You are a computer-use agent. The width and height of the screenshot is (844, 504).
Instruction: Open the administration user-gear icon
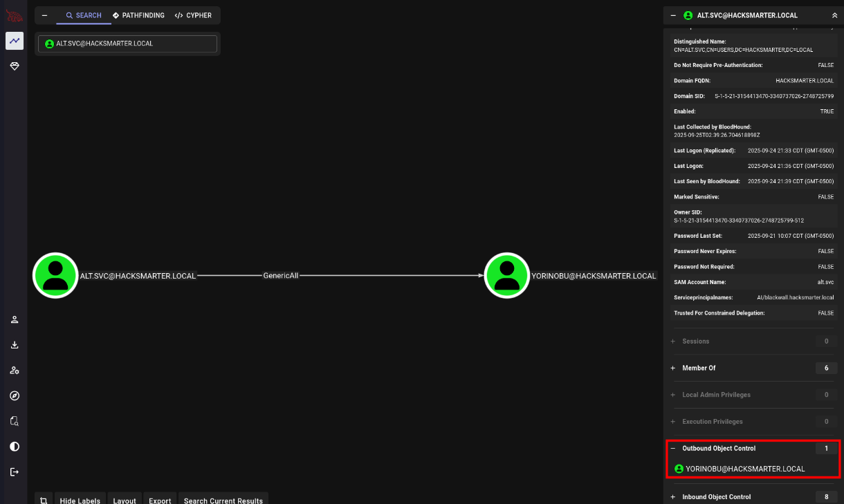15,371
